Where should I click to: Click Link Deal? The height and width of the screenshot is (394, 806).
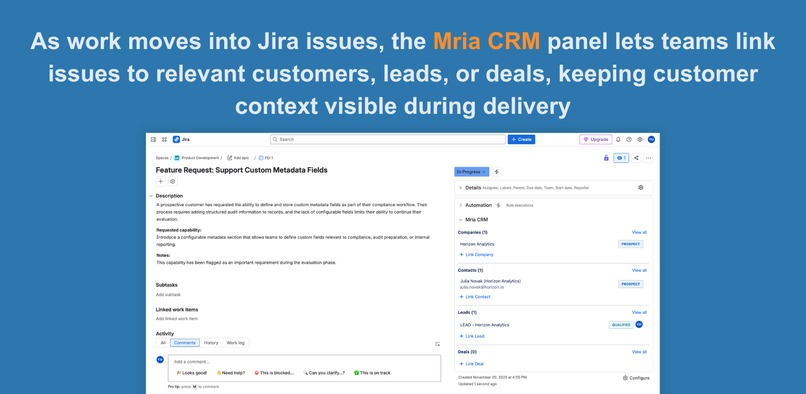[x=471, y=364]
